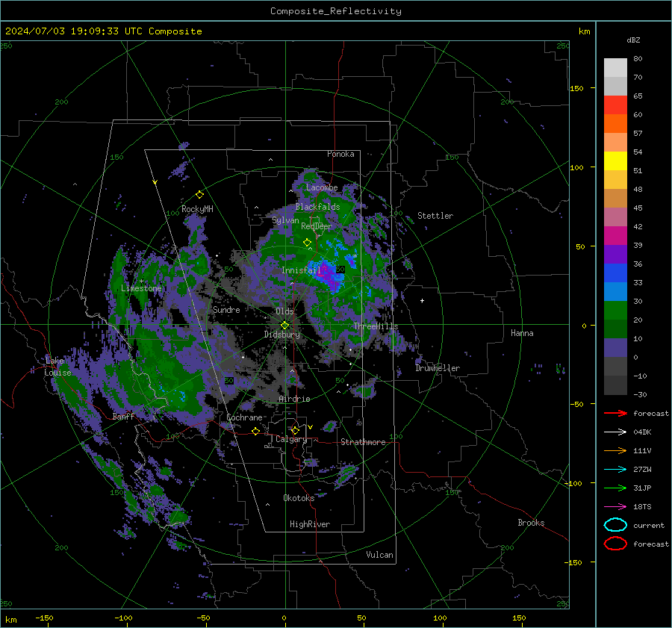Click the white plus marker west of Hanna
Image resolution: width=672 pixels, height=628 pixels.
click(422, 301)
